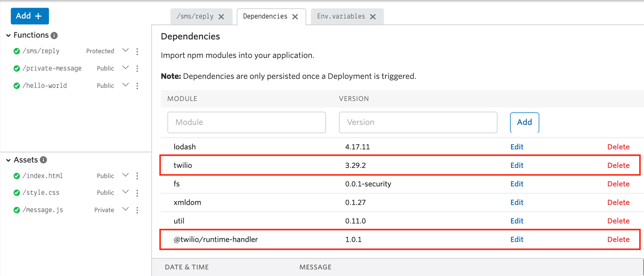Open the three-dot menu for /message.js
644x276 pixels.
pos(137,210)
